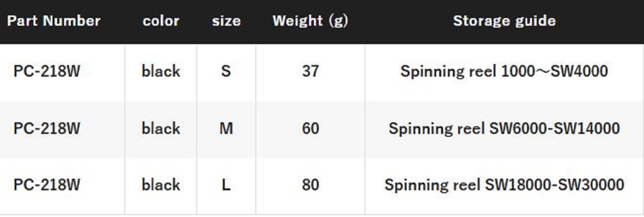Click Spinning reel SW18000-SW30000 storage guide
Image resolution: width=644 pixels, height=217 pixels.
(x=504, y=185)
